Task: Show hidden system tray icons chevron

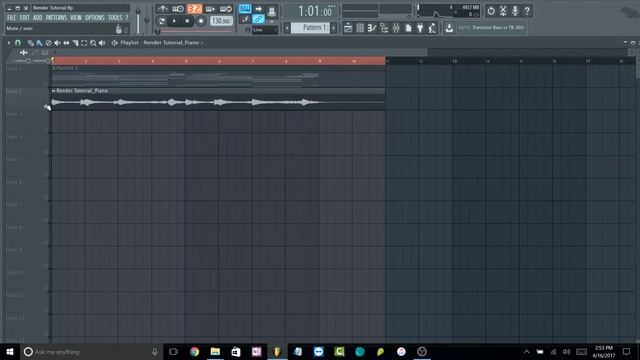Action: (527, 351)
